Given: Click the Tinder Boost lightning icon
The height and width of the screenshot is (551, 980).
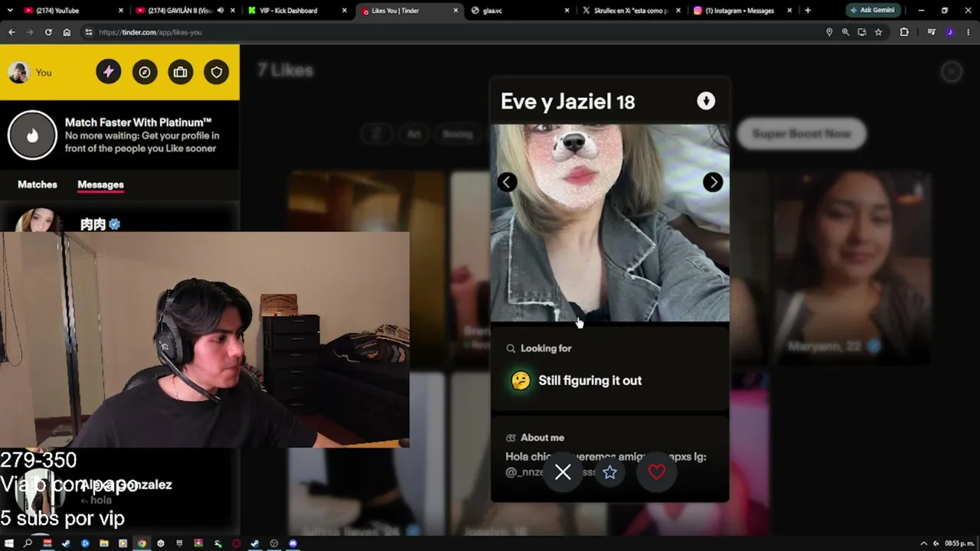Looking at the screenshot, I should tap(108, 72).
